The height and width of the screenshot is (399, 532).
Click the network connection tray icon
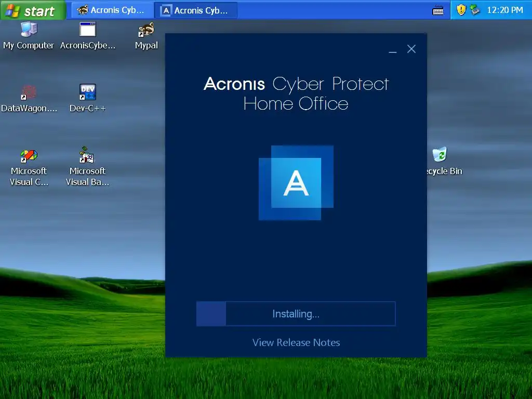pos(475,10)
